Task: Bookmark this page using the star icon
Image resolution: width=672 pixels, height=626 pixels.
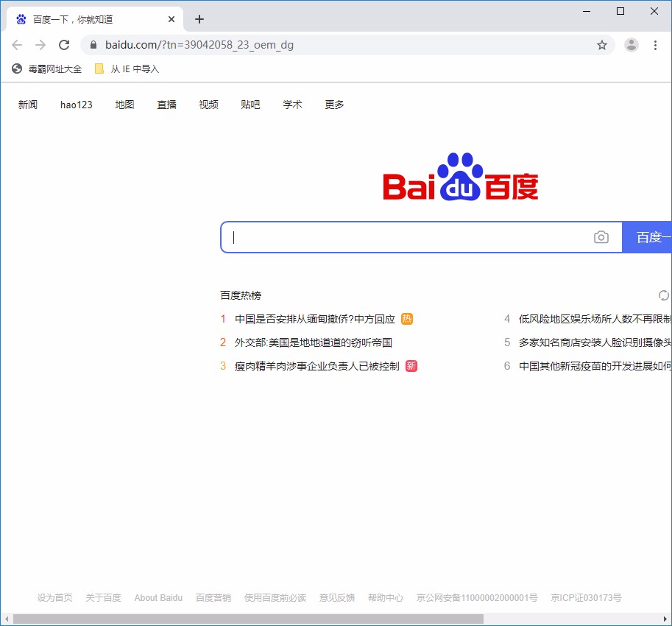Action: [x=602, y=44]
